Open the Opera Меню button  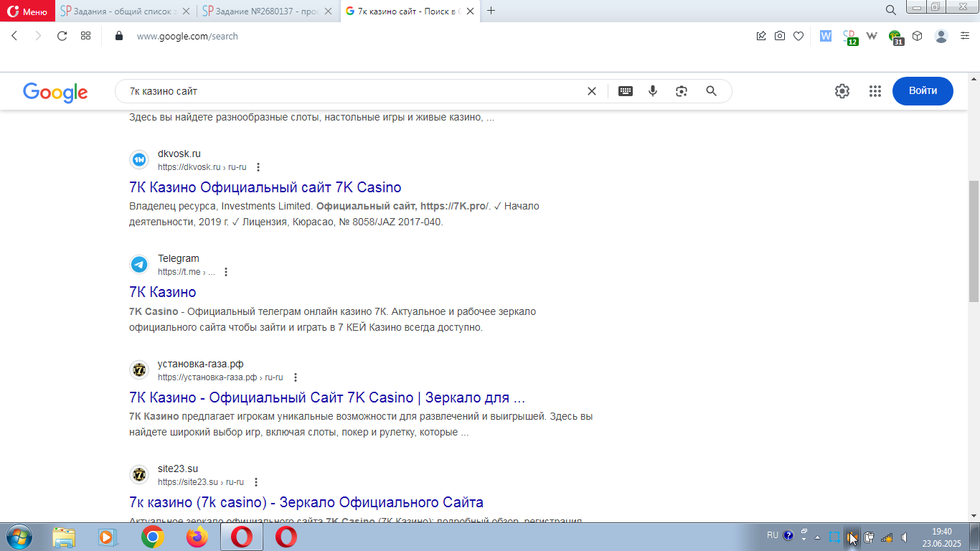click(27, 11)
